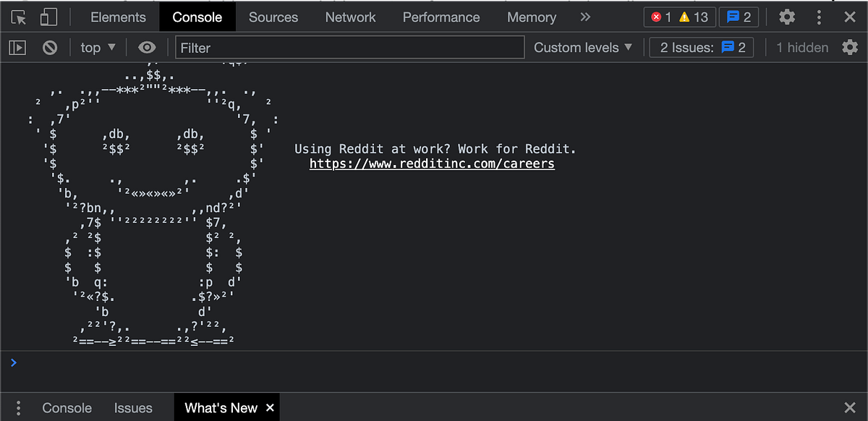Show the console sidebar panel icon

point(17,47)
